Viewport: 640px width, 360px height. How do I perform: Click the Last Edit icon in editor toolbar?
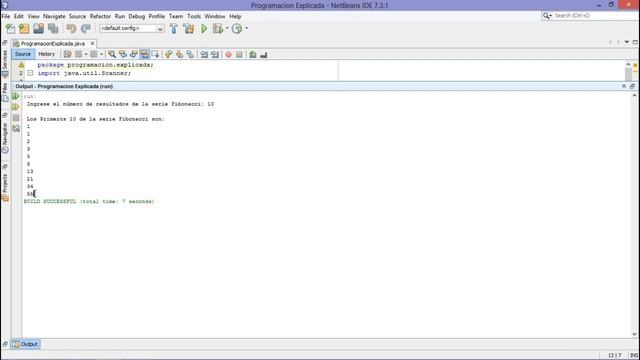point(67,54)
